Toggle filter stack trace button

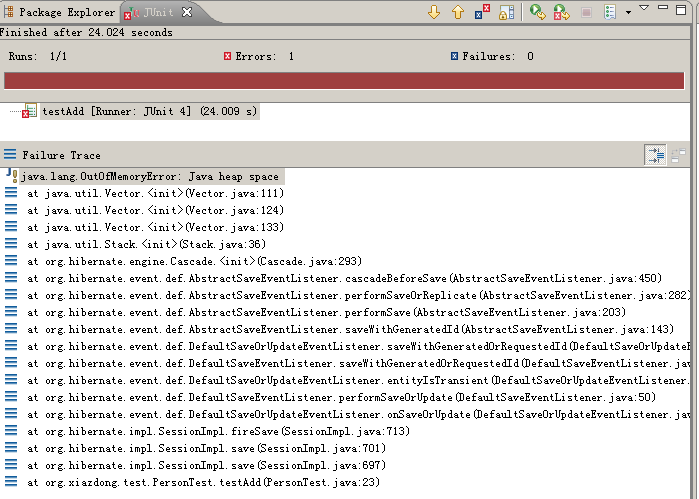[x=656, y=155]
